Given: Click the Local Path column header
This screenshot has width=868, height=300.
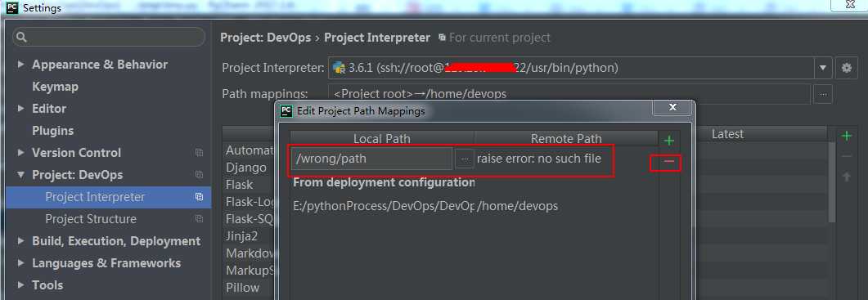Looking at the screenshot, I should [x=382, y=138].
